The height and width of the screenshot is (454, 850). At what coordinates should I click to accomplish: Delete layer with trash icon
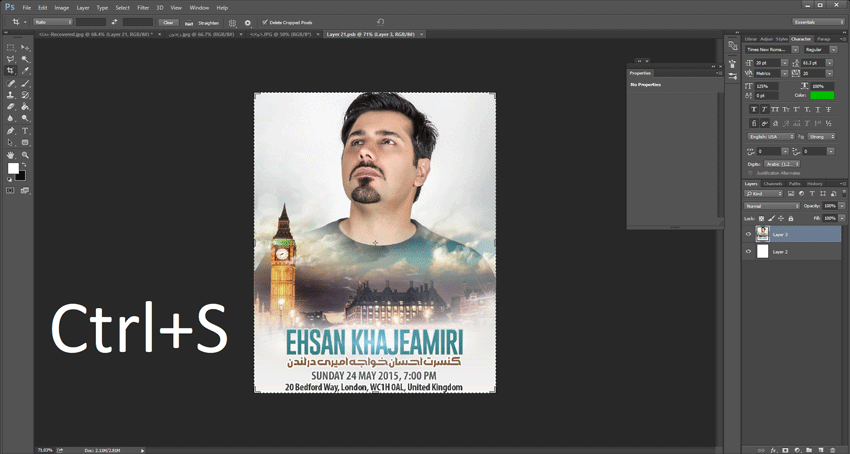tap(833, 450)
